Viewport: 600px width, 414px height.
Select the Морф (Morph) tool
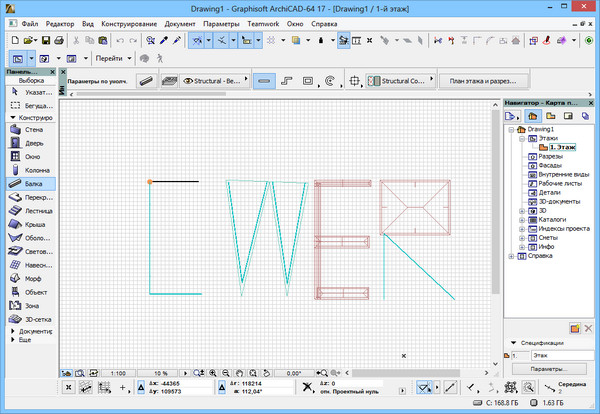(30, 279)
